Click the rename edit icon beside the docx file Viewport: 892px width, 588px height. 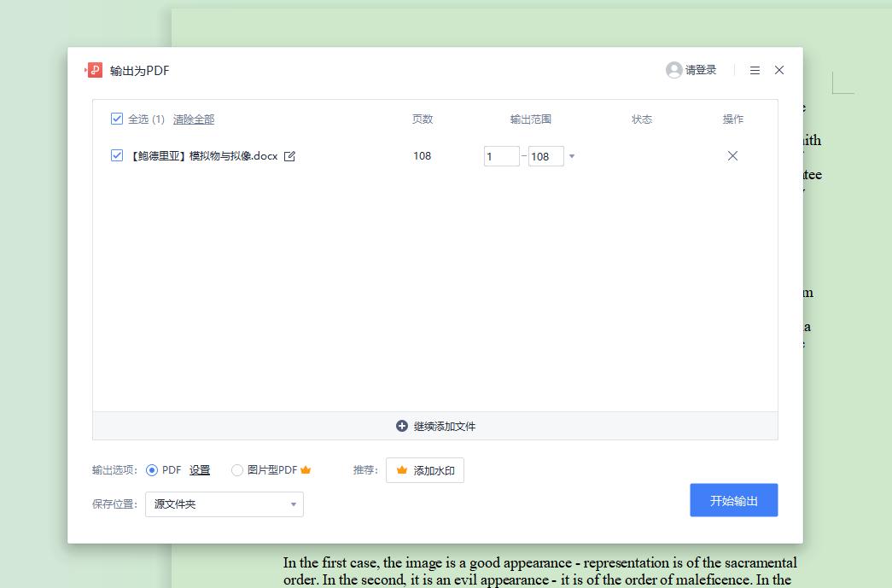coord(289,156)
